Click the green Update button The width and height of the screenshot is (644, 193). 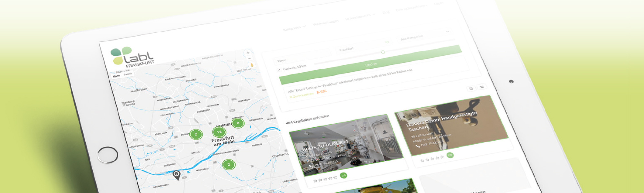(x=371, y=65)
